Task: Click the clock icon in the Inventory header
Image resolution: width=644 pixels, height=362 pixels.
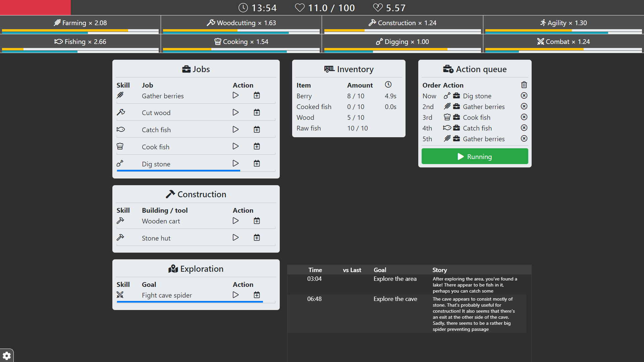Action: pos(389,85)
